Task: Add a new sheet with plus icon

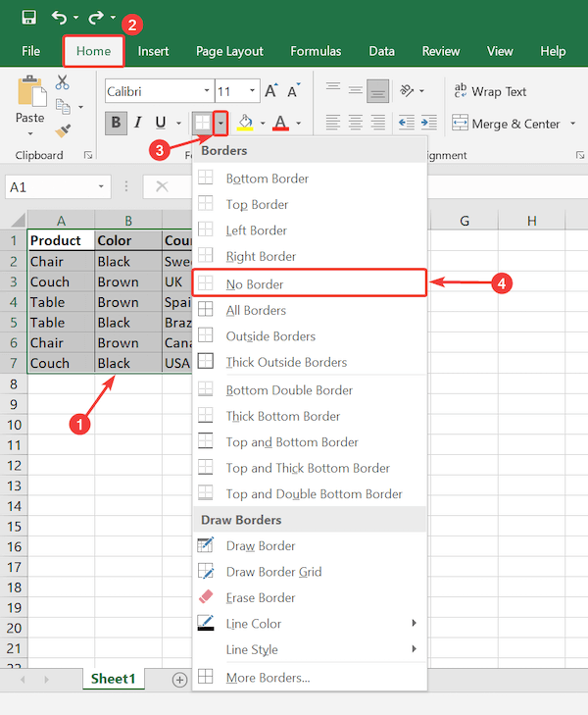Action: click(x=179, y=679)
